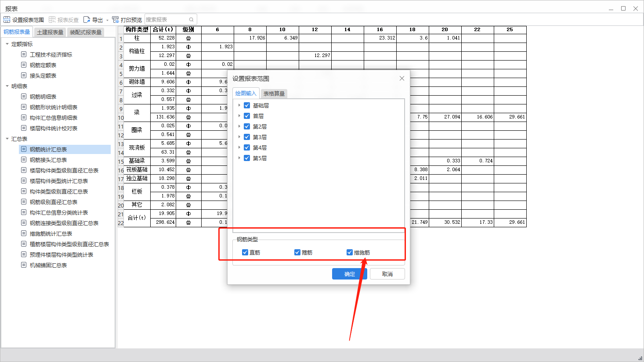
Task: Click the report icon beside 钢筋统计汇总表
Action: click(24, 149)
